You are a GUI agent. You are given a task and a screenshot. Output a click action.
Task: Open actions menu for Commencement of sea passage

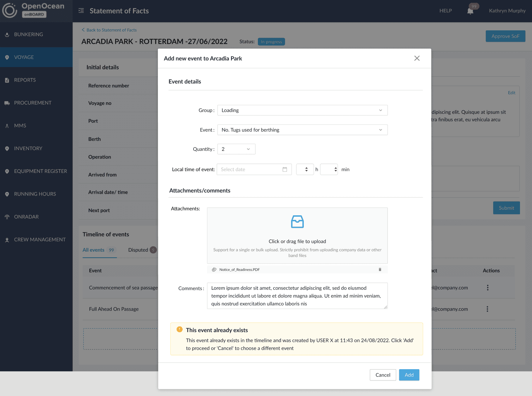click(487, 288)
